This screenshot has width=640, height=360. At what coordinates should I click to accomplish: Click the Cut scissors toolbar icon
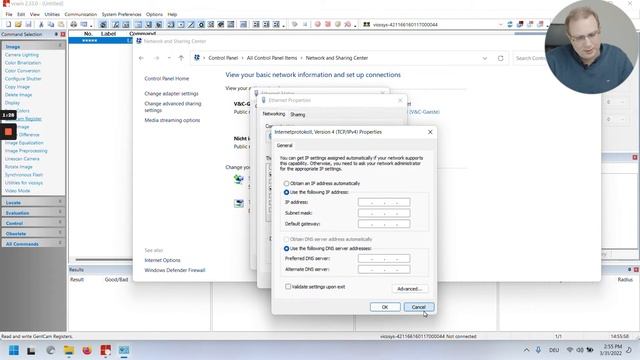41,24
